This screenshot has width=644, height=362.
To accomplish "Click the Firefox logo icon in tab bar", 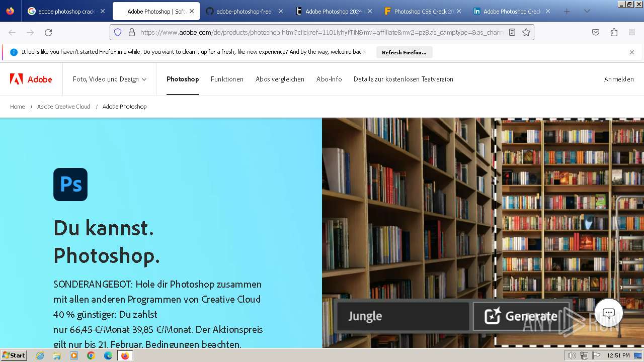I will tap(10, 11).
